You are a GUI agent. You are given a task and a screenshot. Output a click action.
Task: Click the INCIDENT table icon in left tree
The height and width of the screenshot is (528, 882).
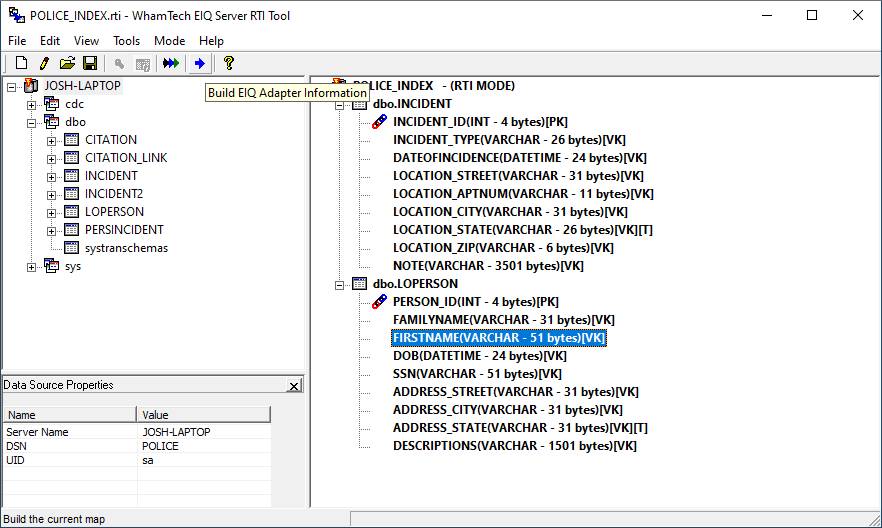point(71,175)
